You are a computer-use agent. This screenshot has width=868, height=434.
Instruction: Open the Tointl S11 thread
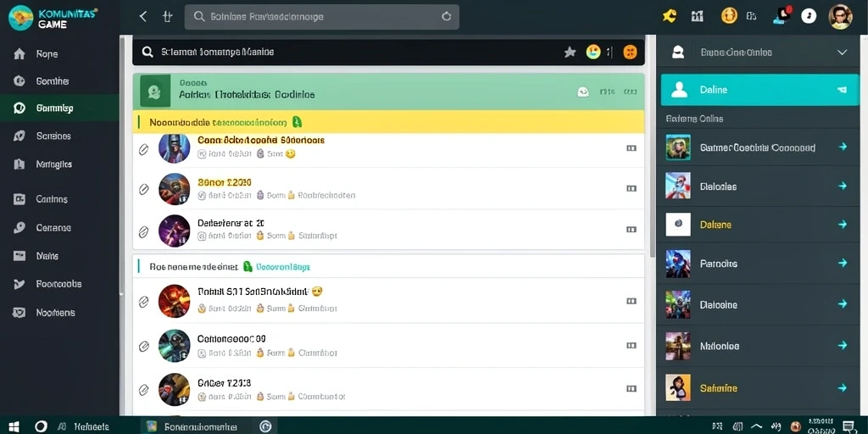[260, 292]
